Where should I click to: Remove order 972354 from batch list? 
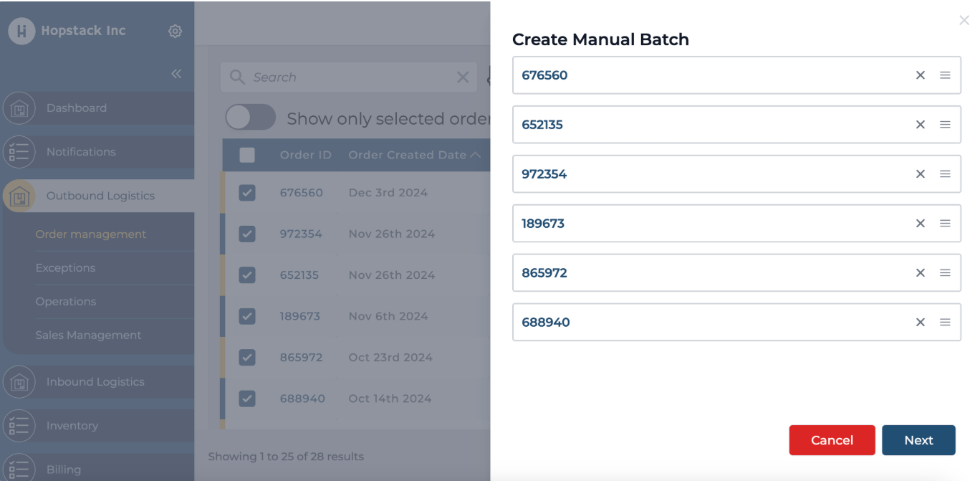[921, 174]
